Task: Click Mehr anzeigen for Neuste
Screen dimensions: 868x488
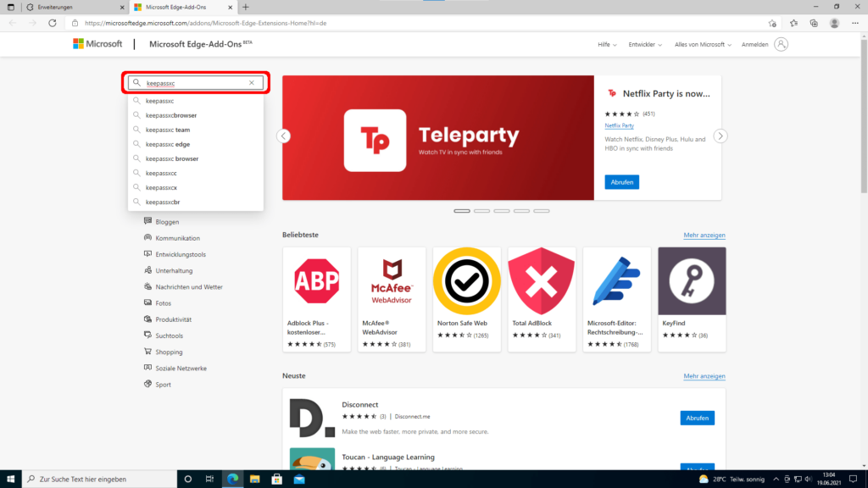Action: 704,376
